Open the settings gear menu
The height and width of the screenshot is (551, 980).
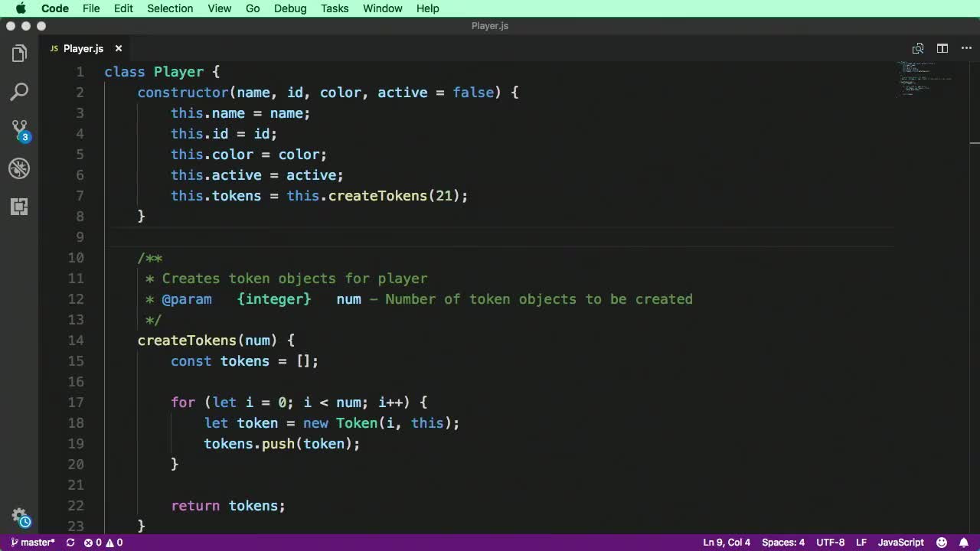tap(19, 516)
